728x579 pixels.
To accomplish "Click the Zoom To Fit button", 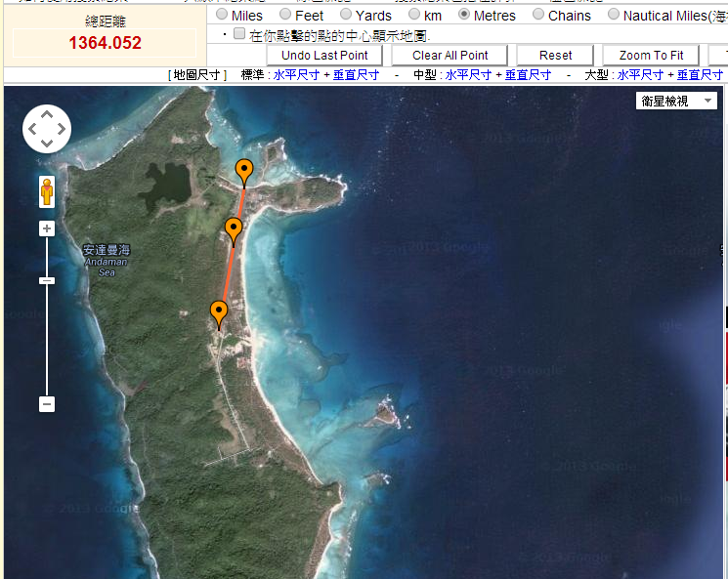I will tap(651, 56).
